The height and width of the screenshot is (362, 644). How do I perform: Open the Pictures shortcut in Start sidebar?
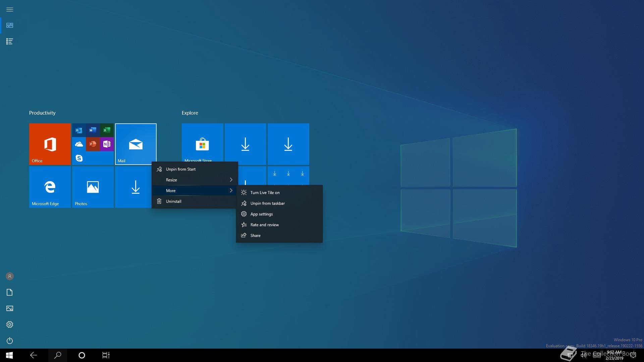10,308
